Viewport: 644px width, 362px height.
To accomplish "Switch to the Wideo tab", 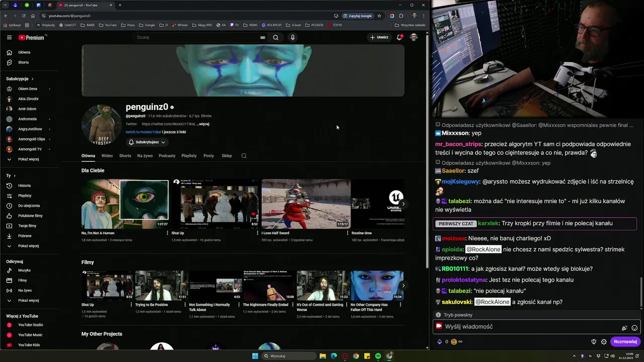I will coord(107,156).
